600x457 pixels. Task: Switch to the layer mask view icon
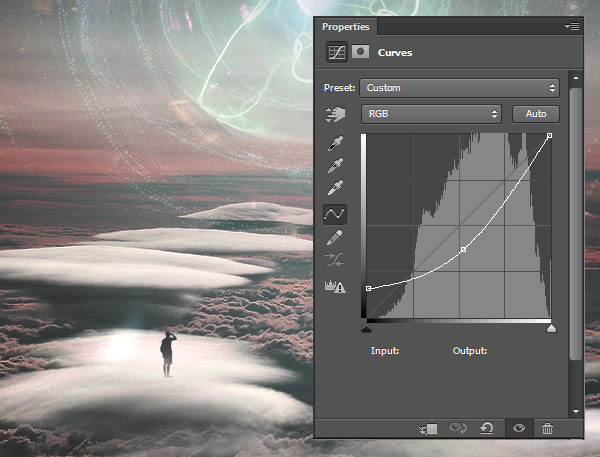coord(360,53)
